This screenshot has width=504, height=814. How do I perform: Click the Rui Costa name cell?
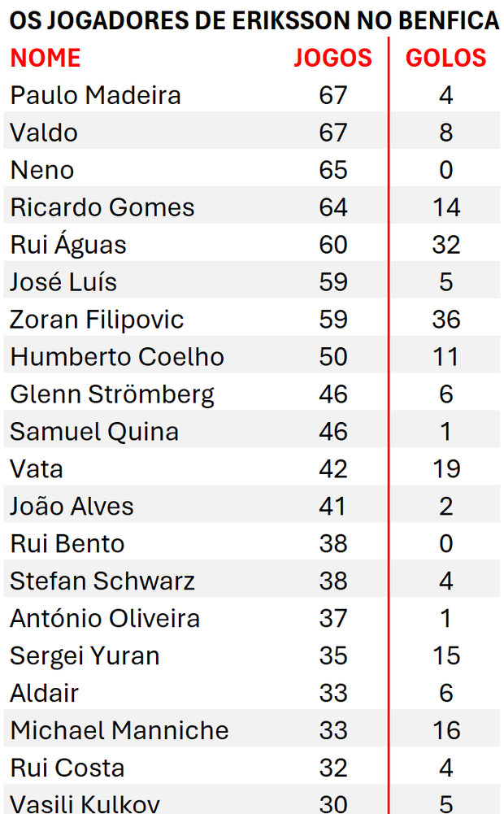click(x=67, y=768)
